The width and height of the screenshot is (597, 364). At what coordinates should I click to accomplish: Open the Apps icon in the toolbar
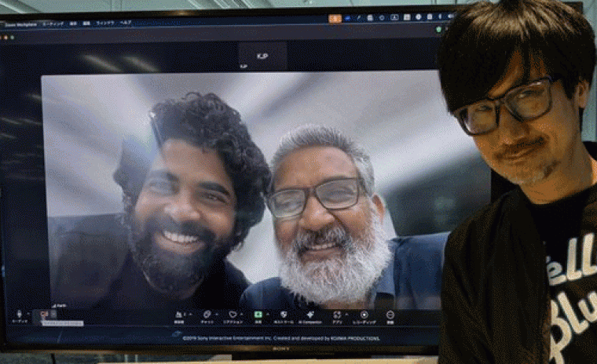coord(336,314)
